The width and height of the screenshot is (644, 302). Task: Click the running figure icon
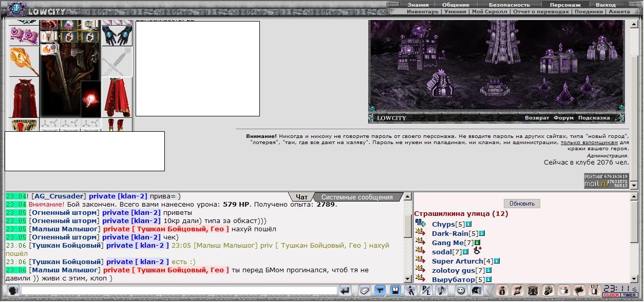pyautogui.click(x=410, y=291)
